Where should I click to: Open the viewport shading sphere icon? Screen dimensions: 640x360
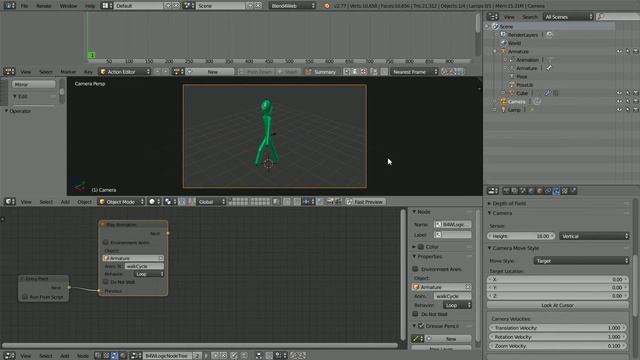(154, 202)
